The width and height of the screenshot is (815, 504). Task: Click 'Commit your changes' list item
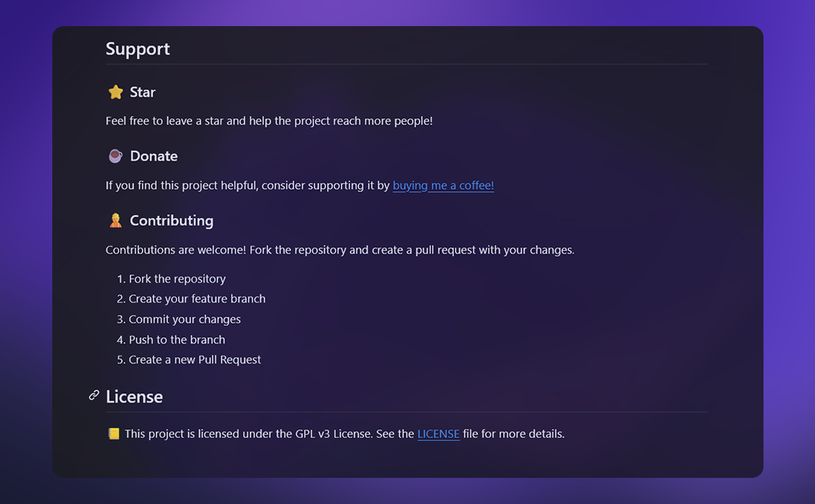tap(185, 320)
